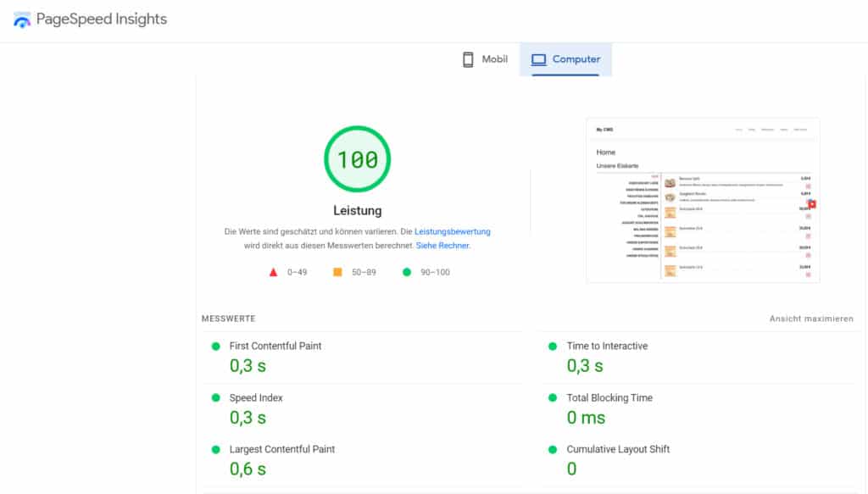The width and height of the screenshot is (868, 494).
Task: Open the PageSpeed Insights title link
Action: (102, 19)
